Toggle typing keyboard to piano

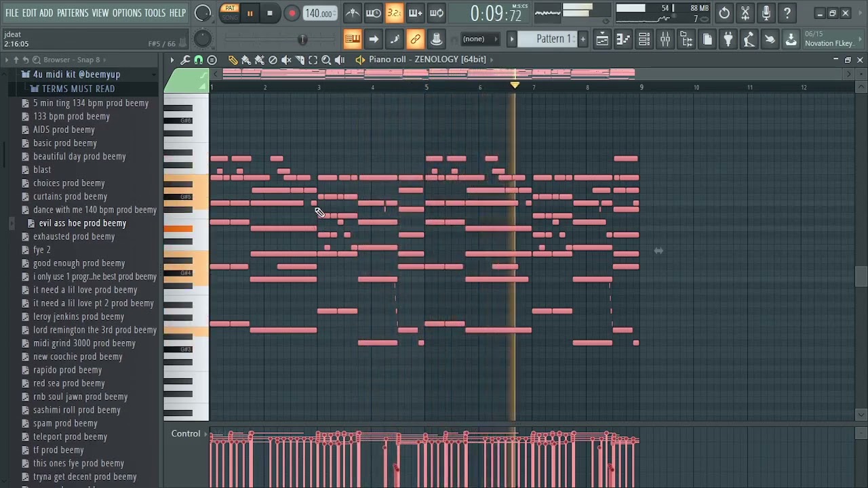pyautogui.click(x=353, y=39)
